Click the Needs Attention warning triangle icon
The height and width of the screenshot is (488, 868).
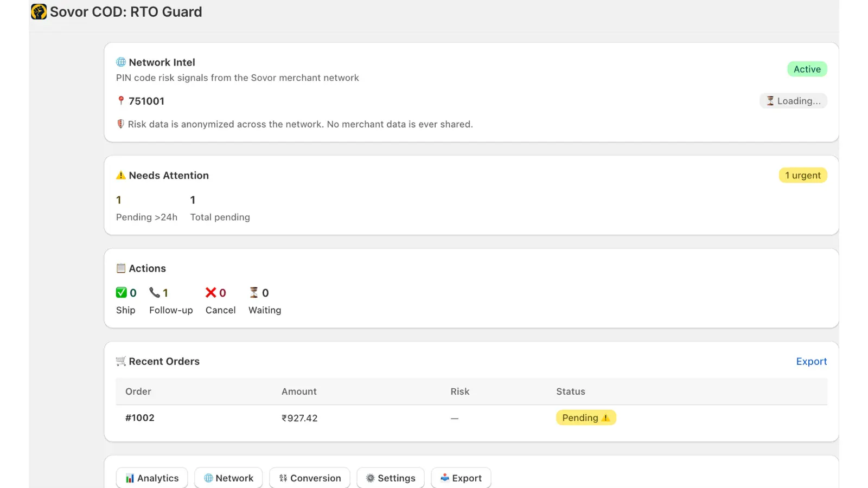pyautogui.click(x=121, y=175)
